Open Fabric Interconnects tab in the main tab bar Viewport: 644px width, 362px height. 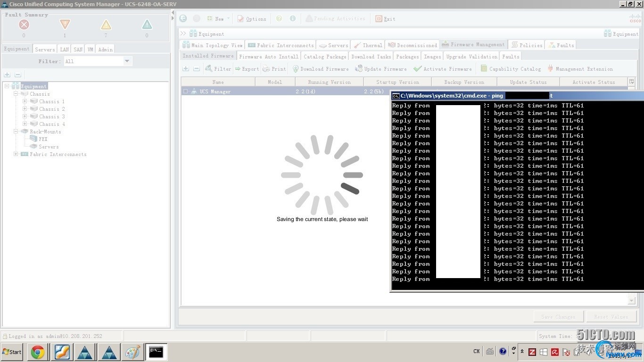pos(281,45)
